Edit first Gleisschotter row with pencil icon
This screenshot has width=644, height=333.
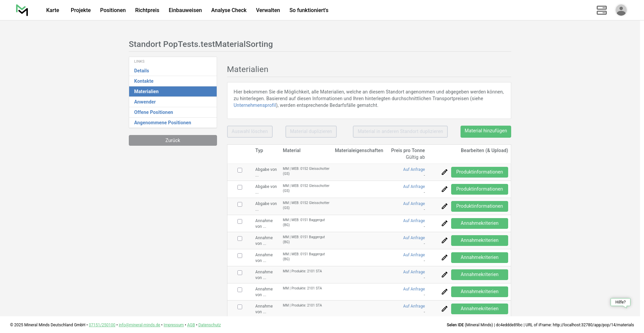tap(444, 172)
